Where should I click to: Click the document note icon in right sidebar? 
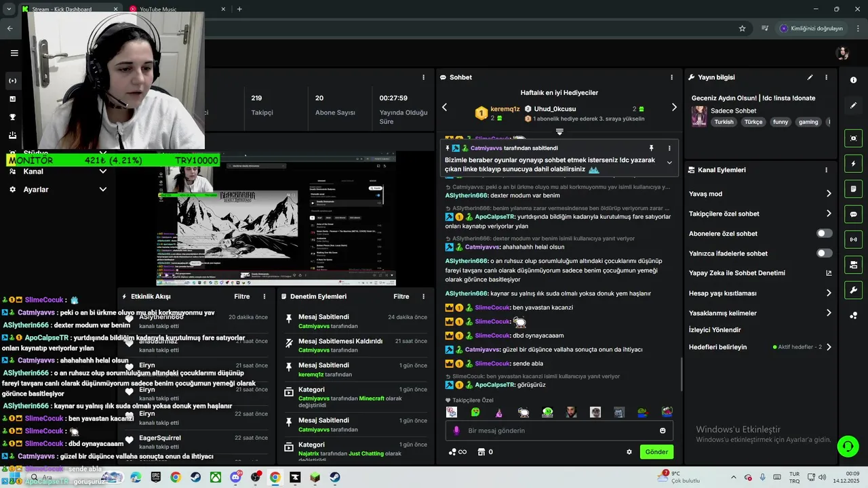853,188
